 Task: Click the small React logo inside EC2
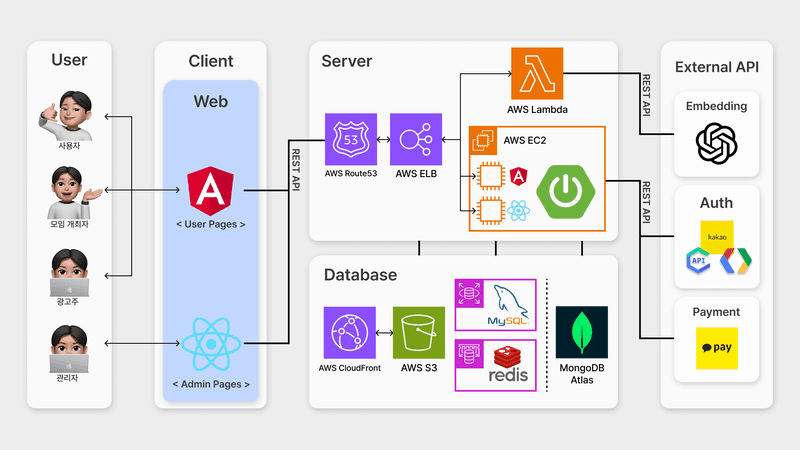pos(518,210)
